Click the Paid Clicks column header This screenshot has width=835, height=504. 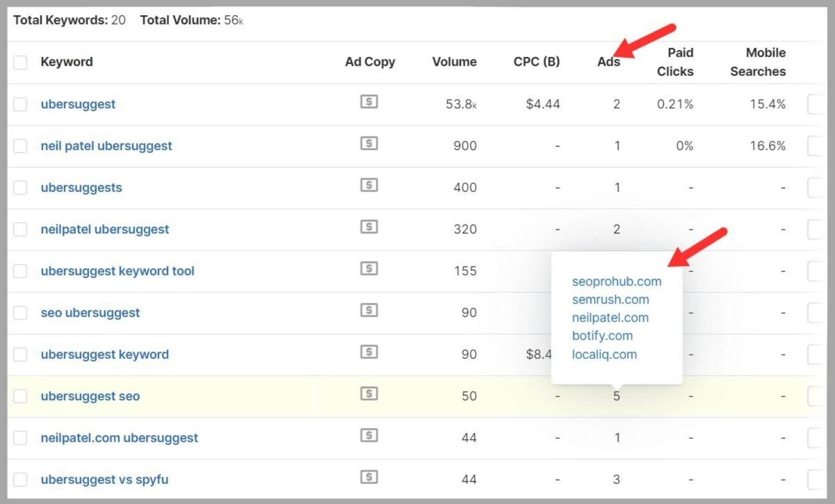[675, 62]
